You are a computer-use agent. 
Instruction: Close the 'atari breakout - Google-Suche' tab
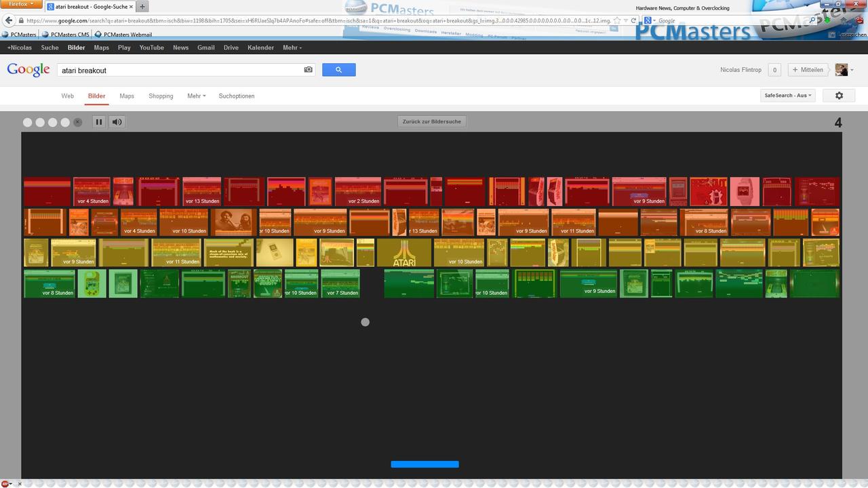coord(131,7)
